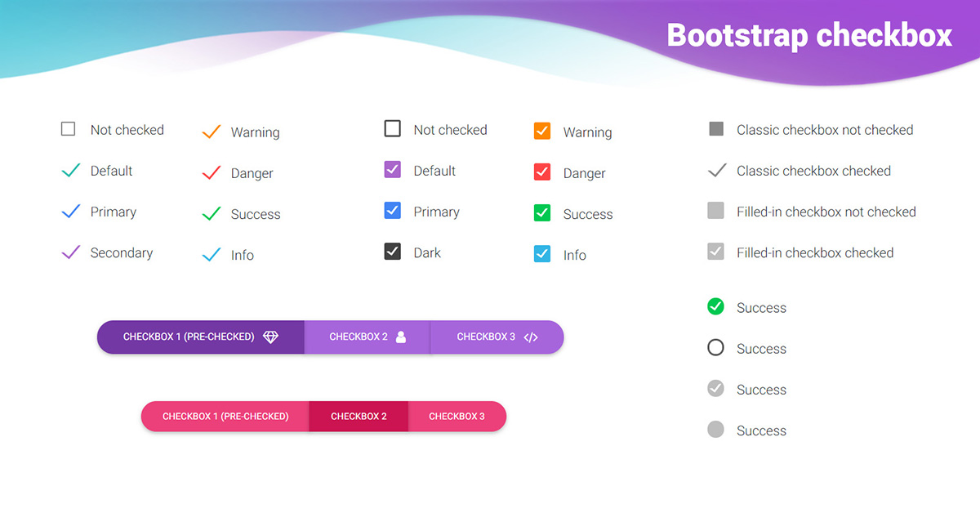
Task: Uncheck the blue 'Primary' filled checkbox
Action: [x=393, y=211]
